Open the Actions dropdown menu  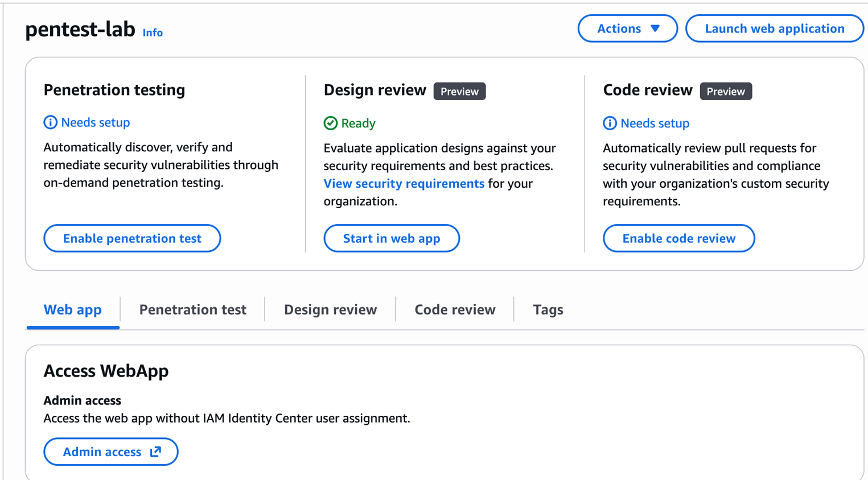[627, 28]
